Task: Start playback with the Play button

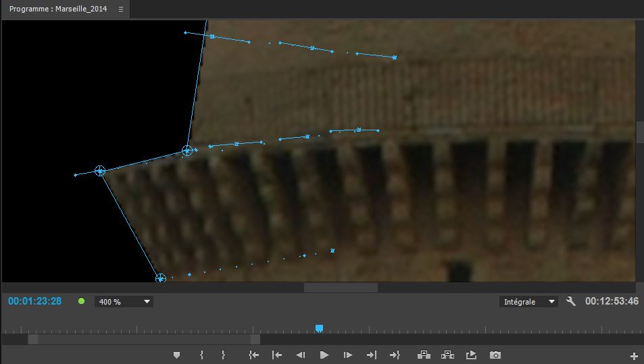Action: (324, 355)
